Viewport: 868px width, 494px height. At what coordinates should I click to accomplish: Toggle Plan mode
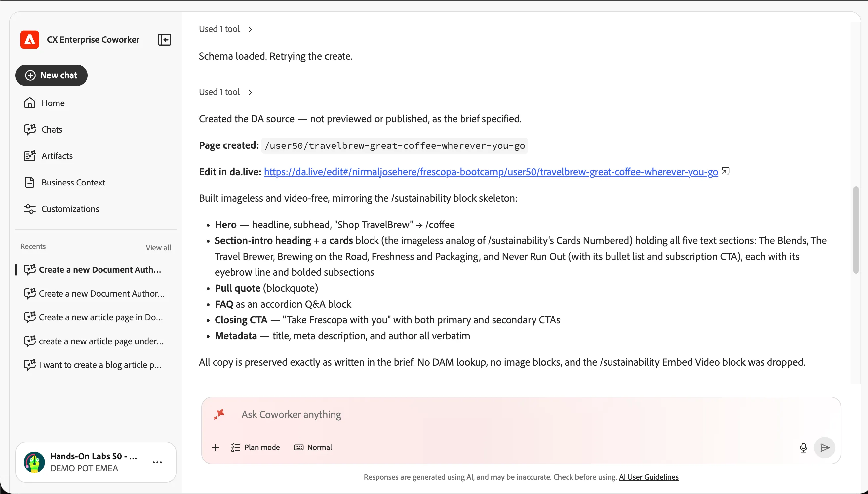tap(255, 447)
